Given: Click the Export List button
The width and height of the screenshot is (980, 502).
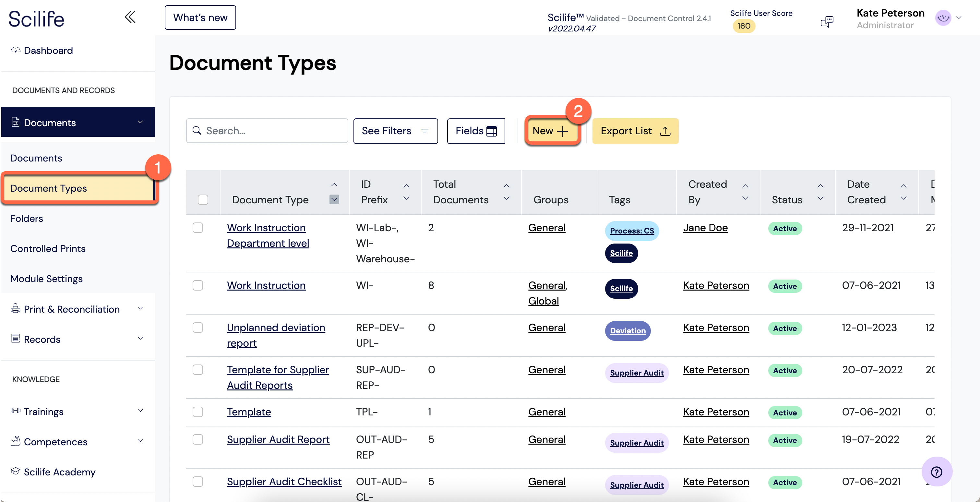Looking at the screenshot, I should (635, 131).
